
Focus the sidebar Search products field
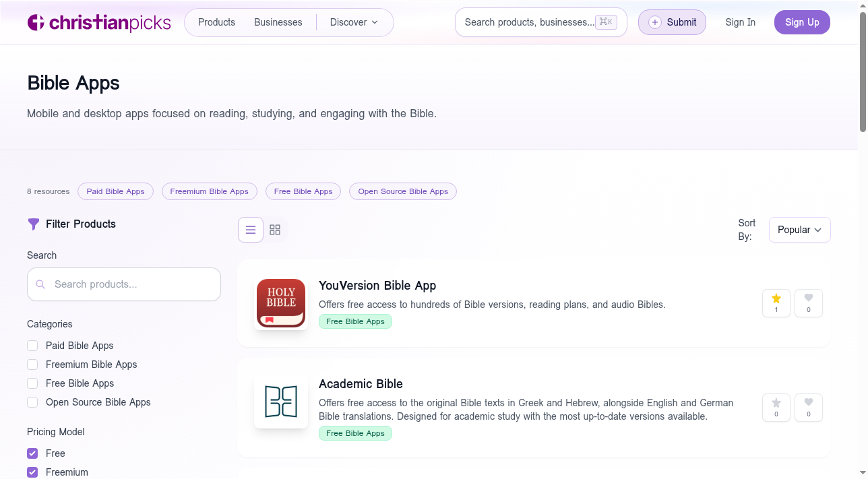[x=124, y=284]
